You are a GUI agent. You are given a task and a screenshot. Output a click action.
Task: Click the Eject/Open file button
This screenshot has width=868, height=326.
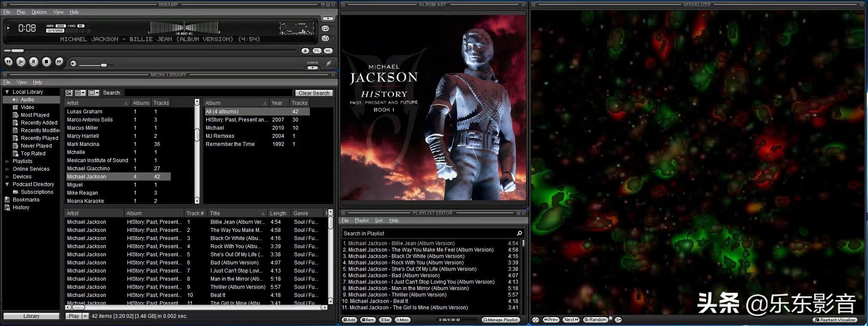305,50
